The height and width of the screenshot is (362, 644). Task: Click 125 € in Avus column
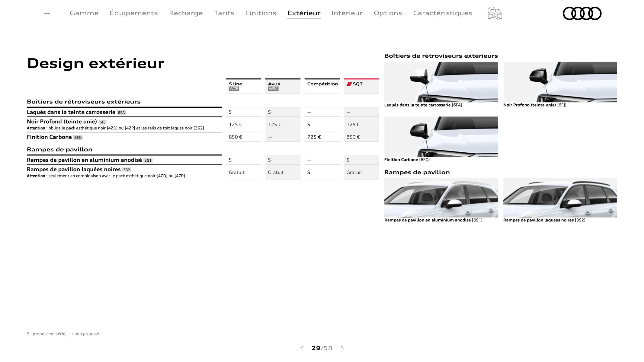pos(275,125)
